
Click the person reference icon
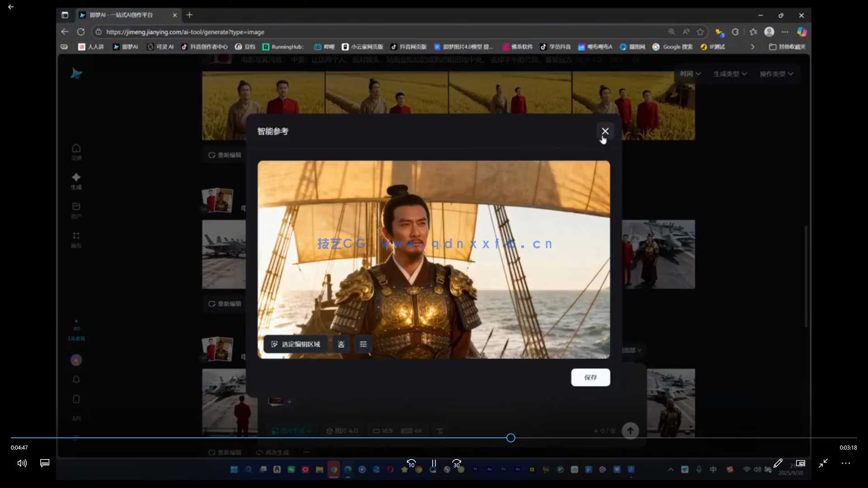[341, 344]
